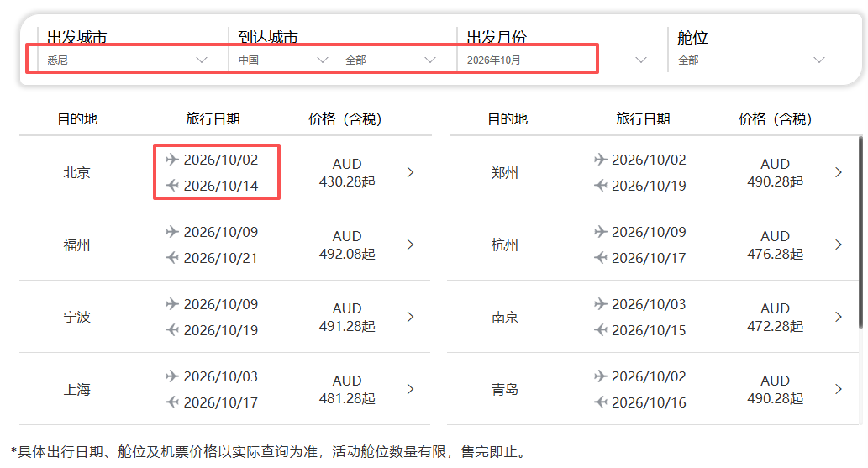The image size is (868, 468).
Task: Expand the cabin class 舱位 dropdown
Action: click(x=819, y=60)
